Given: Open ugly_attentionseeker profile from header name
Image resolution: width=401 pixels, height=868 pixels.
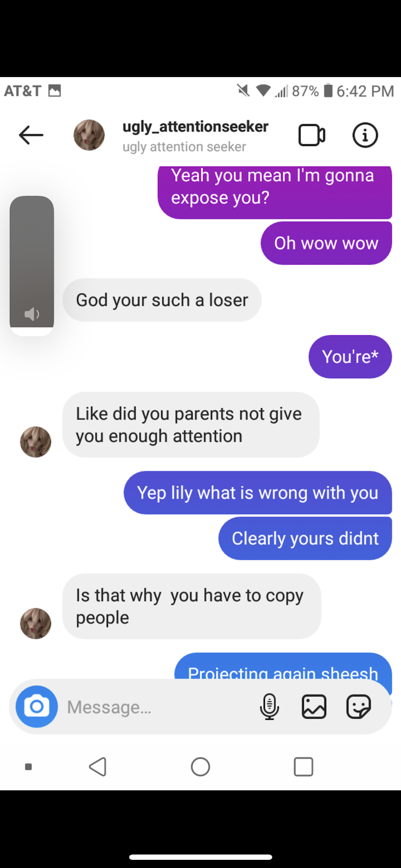Looking at the screenshot, I should pyautogui.click(x=195, y=126).
